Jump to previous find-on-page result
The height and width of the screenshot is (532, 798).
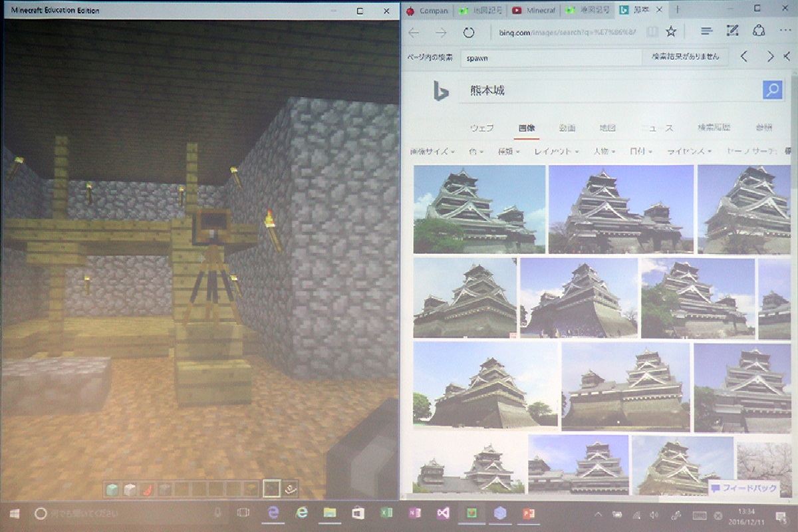click(x=744, y=57)
